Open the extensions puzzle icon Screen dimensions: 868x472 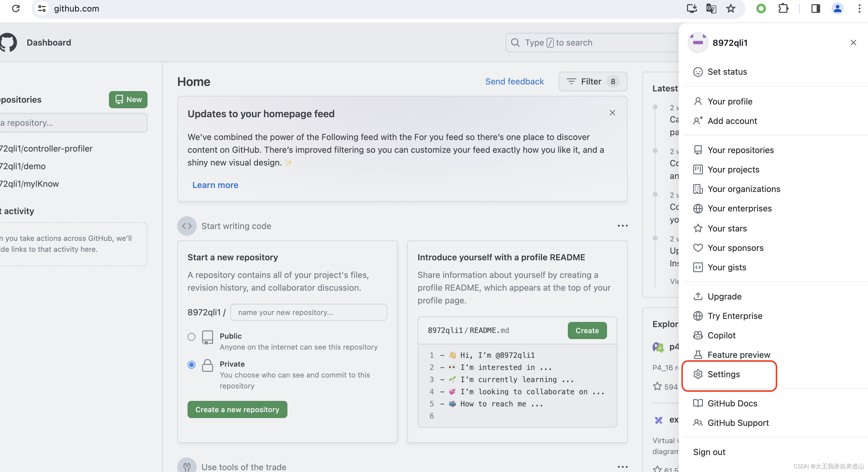(783, 9)
